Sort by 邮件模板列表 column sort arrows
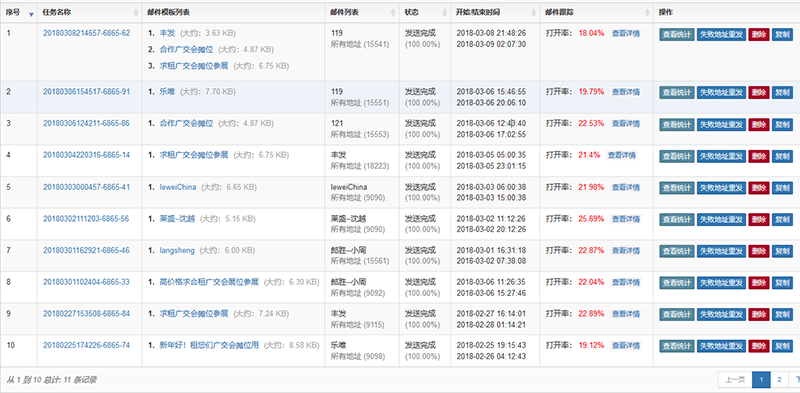Screen dimensions: 800x393 (318, 13)
